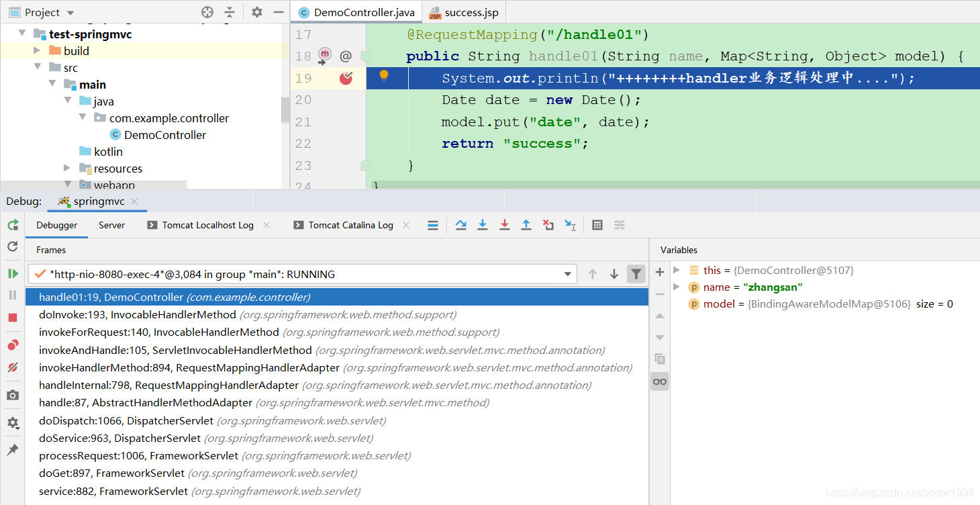Viewport: 980px width, 505px height.
Task: Click Force Step Into red arrow icon
Action: pyautogui.click(x=504, y=225)
